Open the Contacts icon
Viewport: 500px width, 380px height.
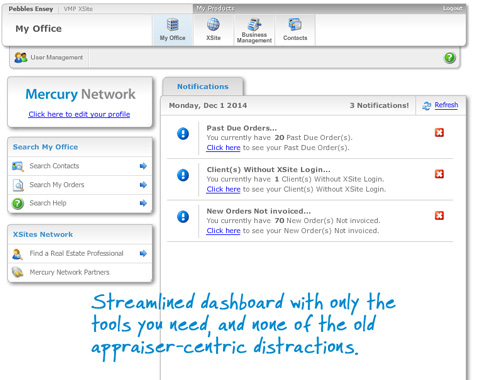coord(295,25)
